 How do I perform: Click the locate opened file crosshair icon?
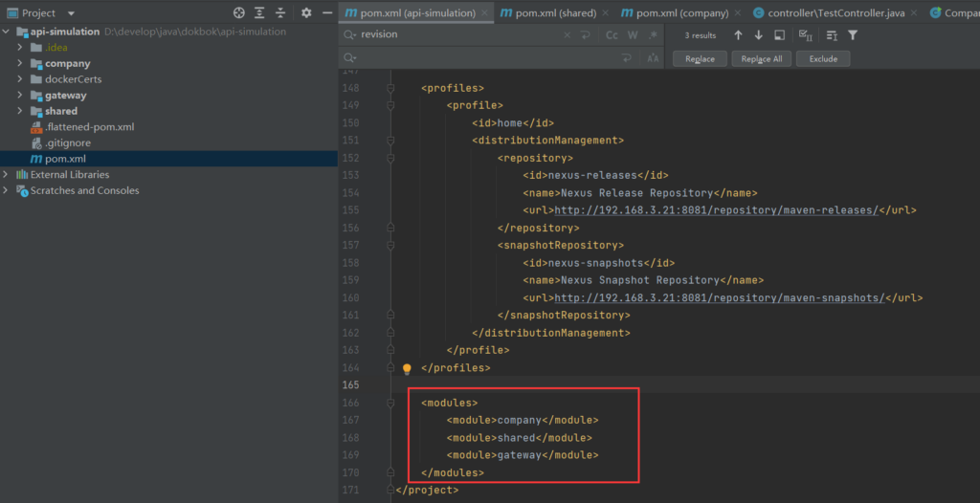point(238,12)
